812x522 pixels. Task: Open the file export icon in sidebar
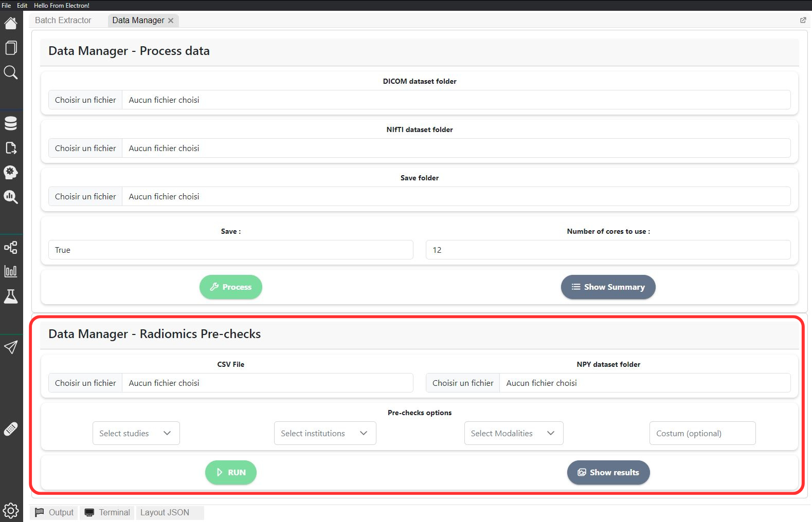[x=11, y=148]
